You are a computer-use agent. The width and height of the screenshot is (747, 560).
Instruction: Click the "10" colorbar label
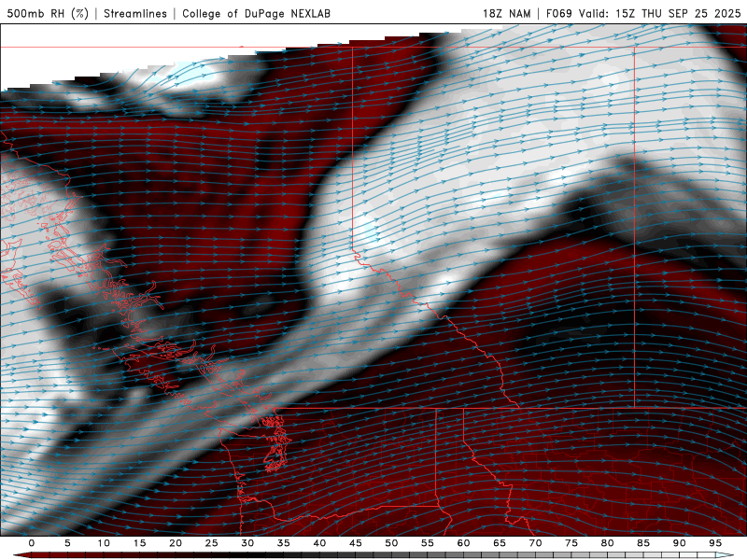(x=104, y=543)
